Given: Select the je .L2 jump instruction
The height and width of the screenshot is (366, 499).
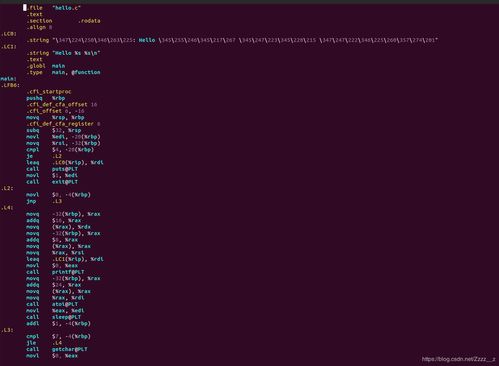Looking at the screenshot, I should point(44,156).
